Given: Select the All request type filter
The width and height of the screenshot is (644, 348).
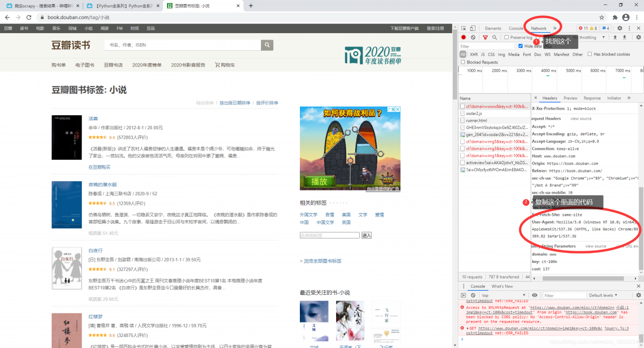Looking at the screenshot, I should (463, 54).
